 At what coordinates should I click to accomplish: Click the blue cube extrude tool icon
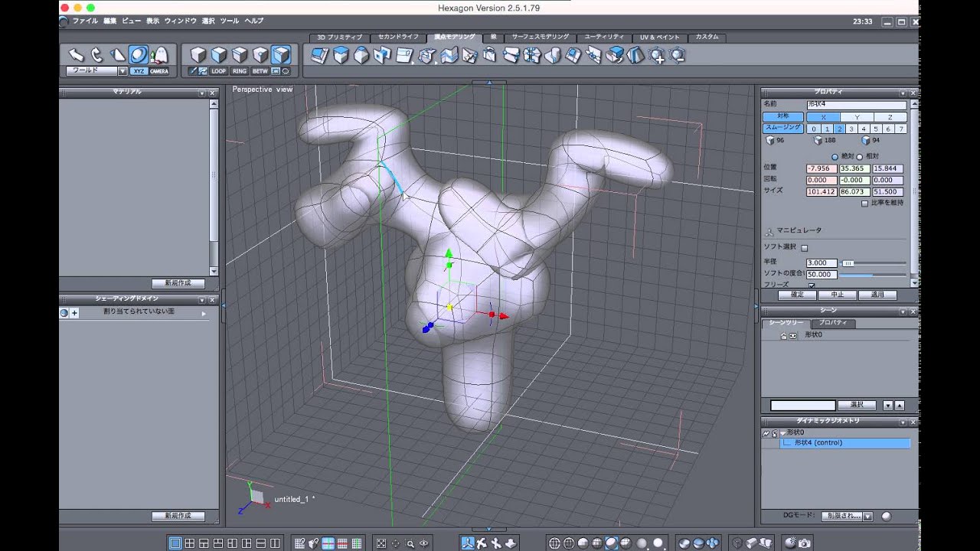pyautogui.click(x=340, y=55)
